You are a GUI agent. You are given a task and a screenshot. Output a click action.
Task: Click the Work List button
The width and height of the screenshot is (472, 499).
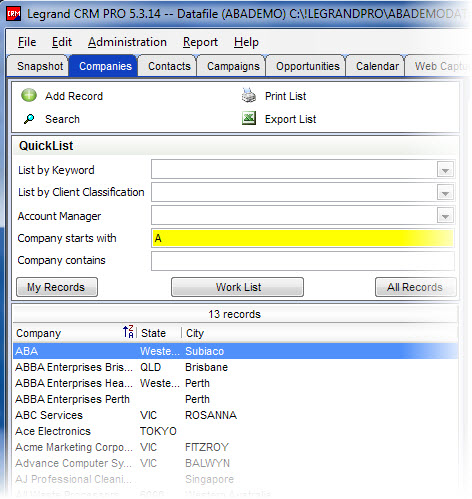point(238,287)
